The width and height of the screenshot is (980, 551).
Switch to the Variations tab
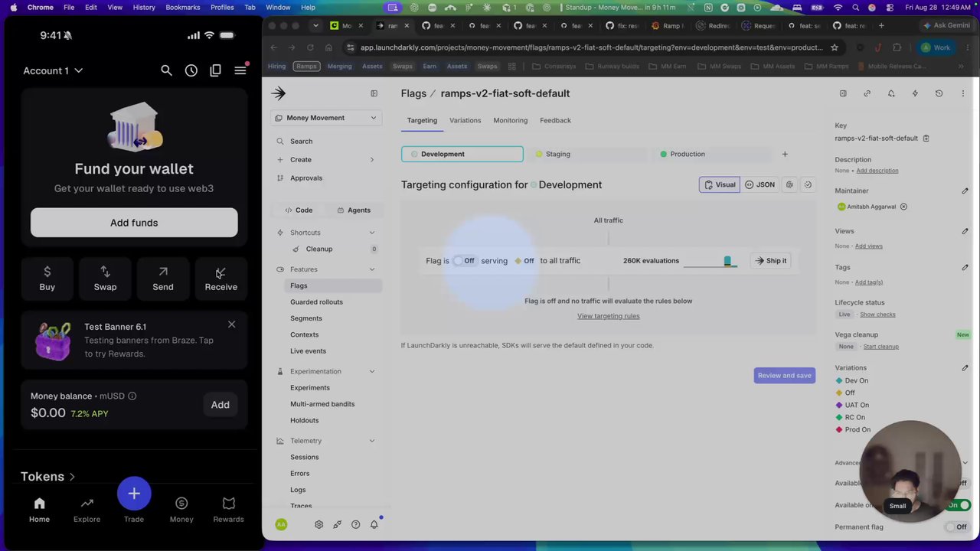[465, 120]
